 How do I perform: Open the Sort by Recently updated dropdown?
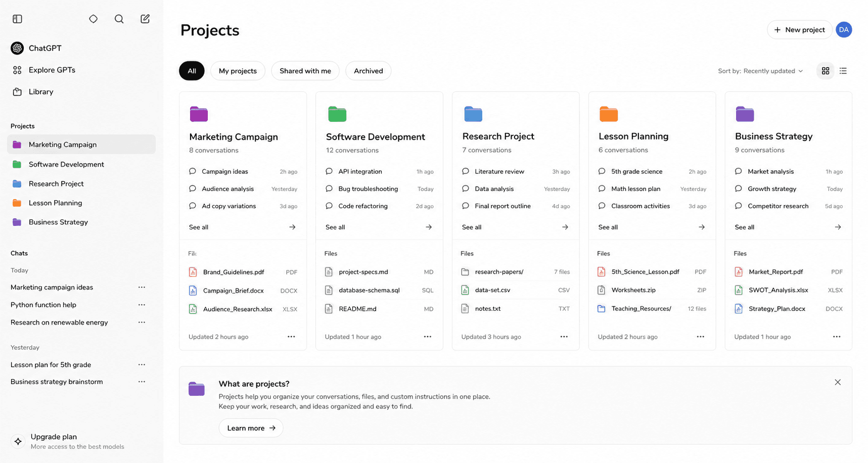[x=760, y=71]
